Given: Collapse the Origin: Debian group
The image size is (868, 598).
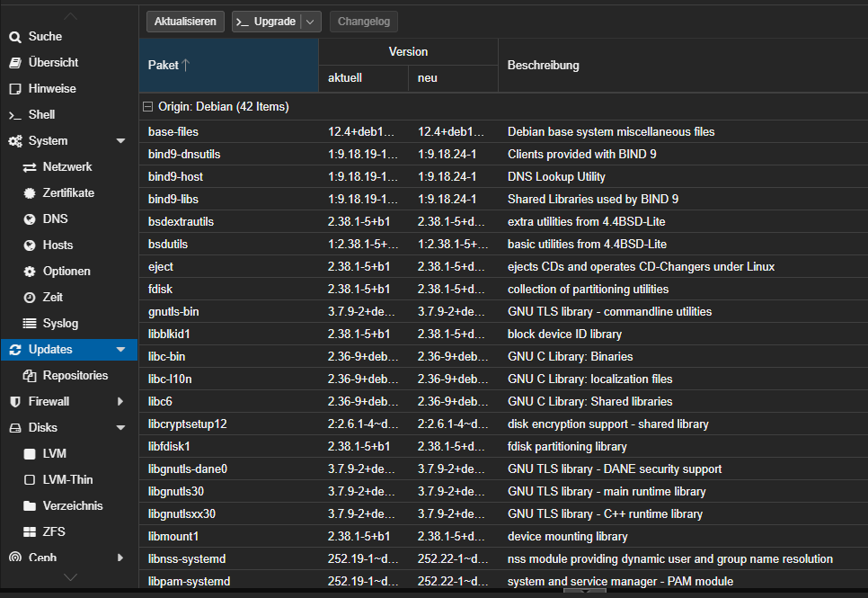Looking at the screenshot, I should click(147, 106).
